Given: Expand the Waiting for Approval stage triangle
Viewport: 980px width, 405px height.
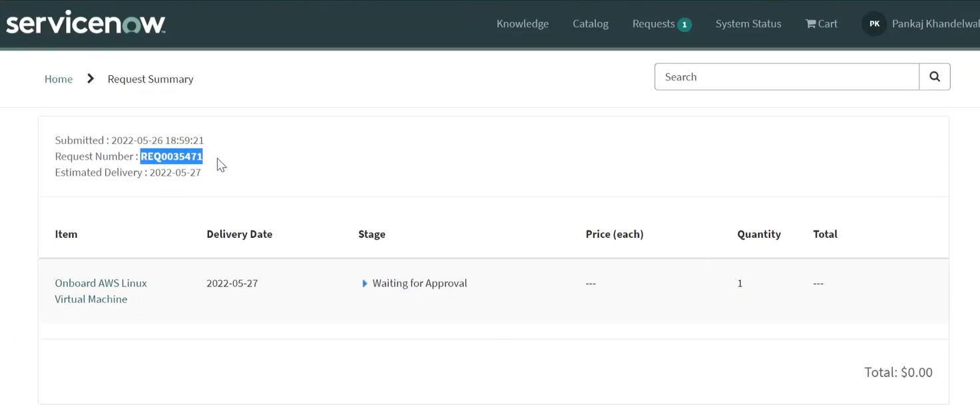Looking at the screenshot, I should pyautogui.click(x=365, y=283).
